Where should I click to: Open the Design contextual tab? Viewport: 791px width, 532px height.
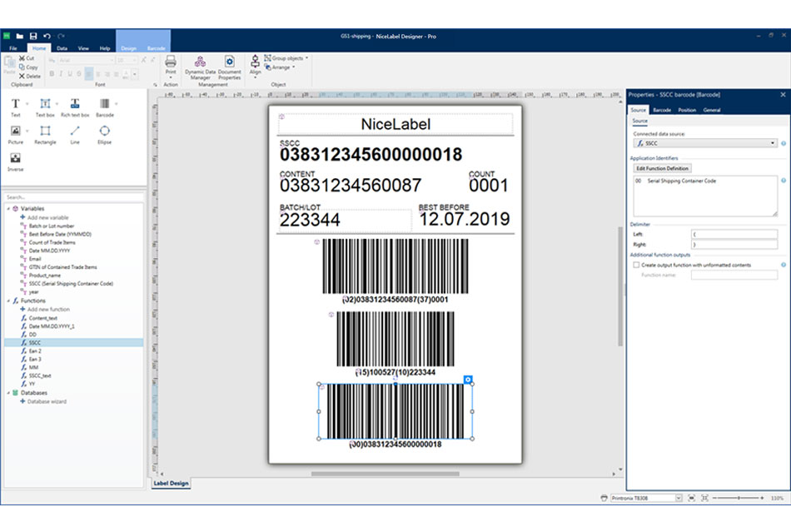click(128, 48)
